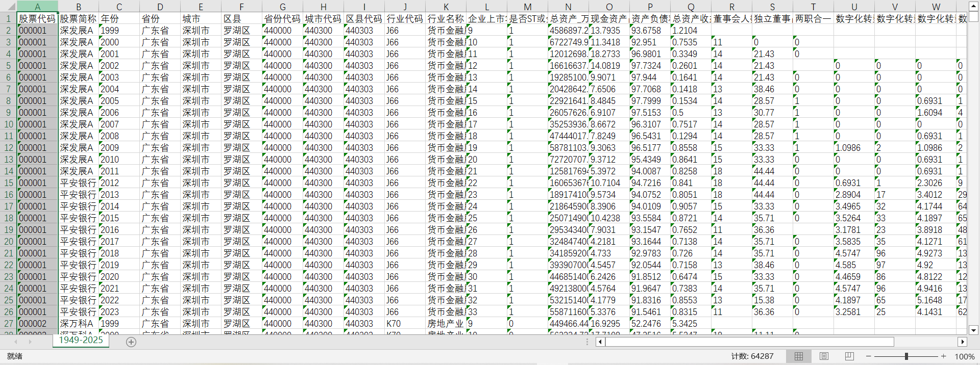Click zoom out minus button

868,356
